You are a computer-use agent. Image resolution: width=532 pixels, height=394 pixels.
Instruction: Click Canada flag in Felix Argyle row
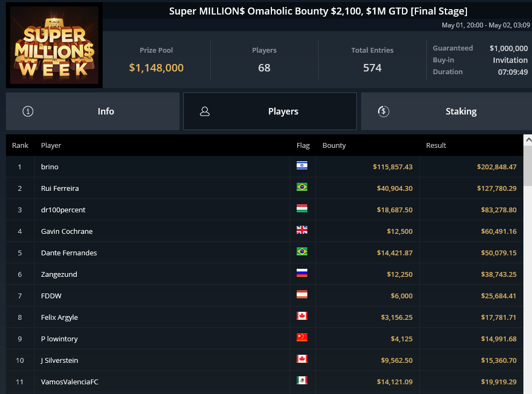pos(302,316)
